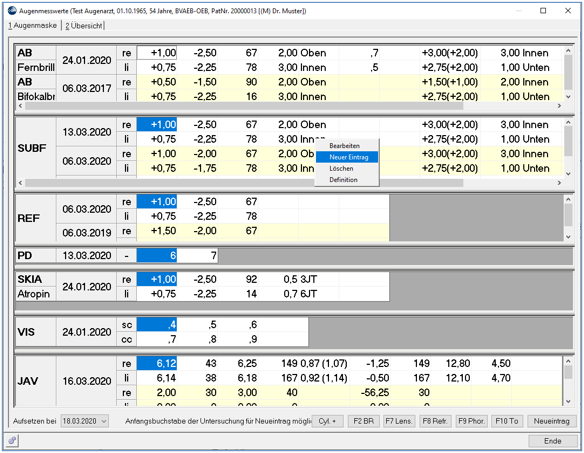Click the F8 Refr. button
Viewport: 584px width, 453px height.
(x=435, y=421)
